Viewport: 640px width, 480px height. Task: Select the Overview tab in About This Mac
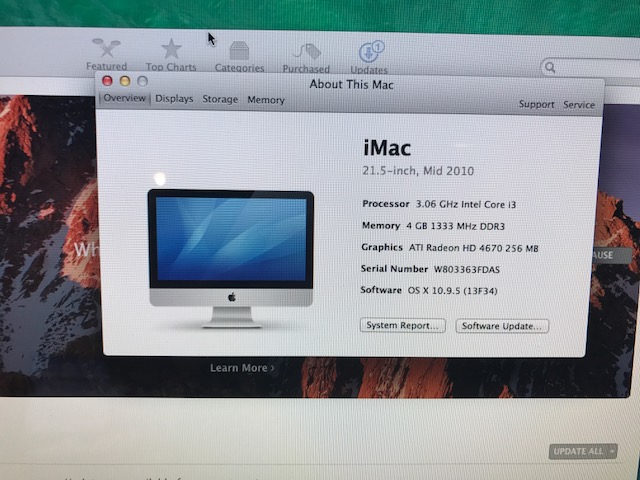(124, 98)
